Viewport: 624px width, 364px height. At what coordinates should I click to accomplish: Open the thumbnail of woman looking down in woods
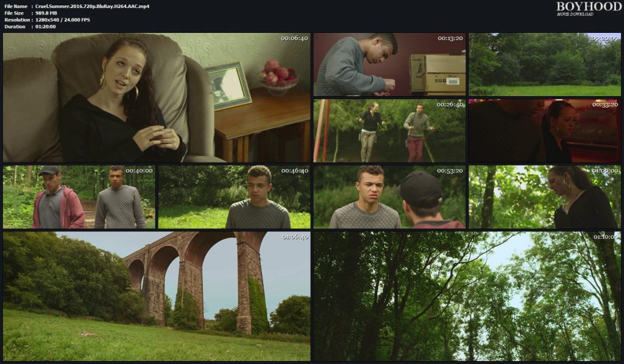click(545, 197)
